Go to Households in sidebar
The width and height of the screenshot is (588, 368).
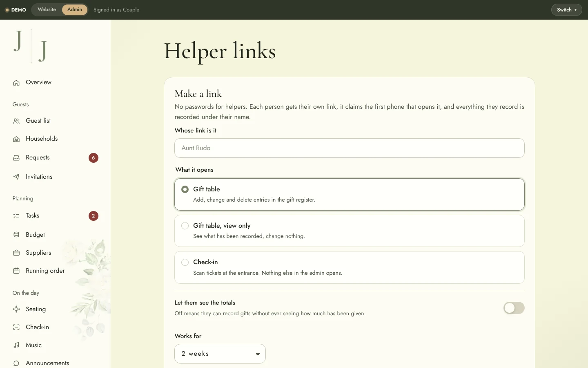click(x=42, y=139)
